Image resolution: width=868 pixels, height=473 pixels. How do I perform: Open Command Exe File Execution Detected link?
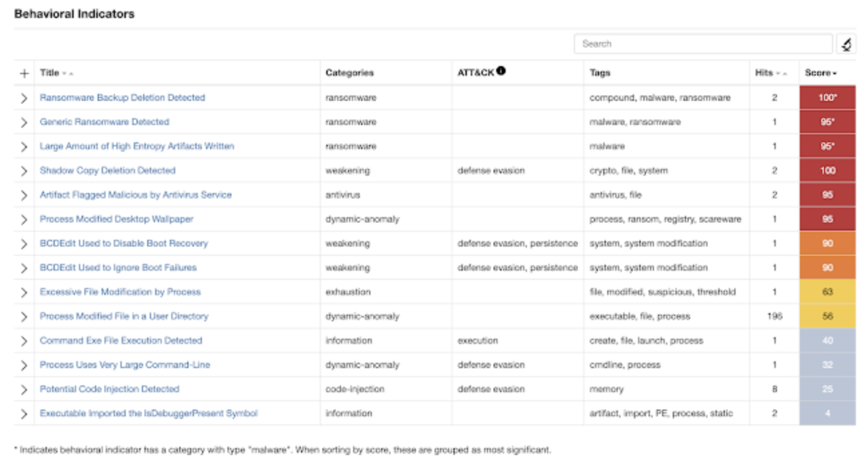click(120, 341)
